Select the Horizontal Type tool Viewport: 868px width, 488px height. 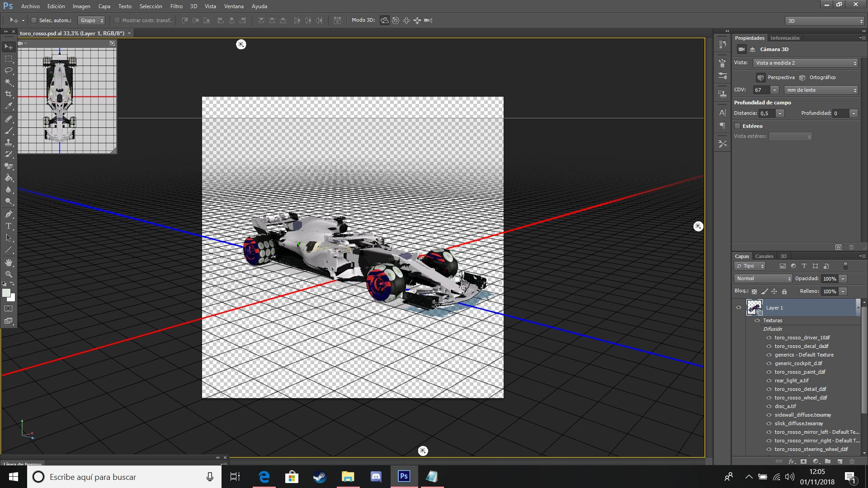(x=9, y=226)
